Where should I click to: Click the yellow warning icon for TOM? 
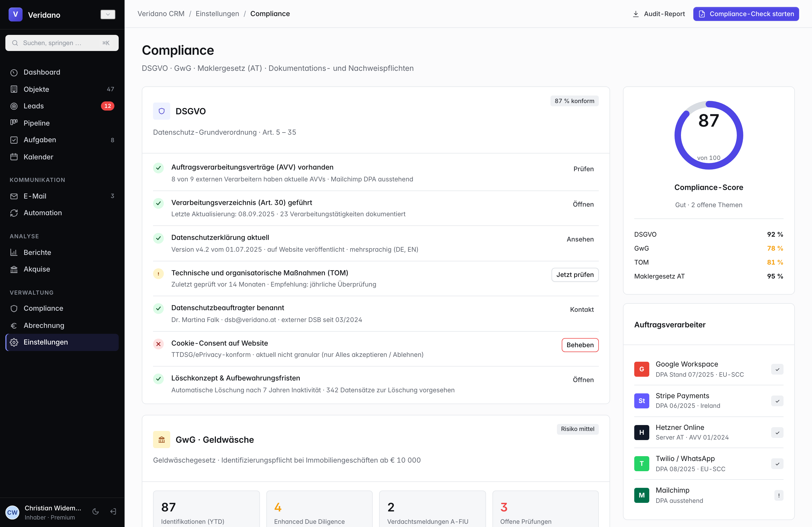158,274
